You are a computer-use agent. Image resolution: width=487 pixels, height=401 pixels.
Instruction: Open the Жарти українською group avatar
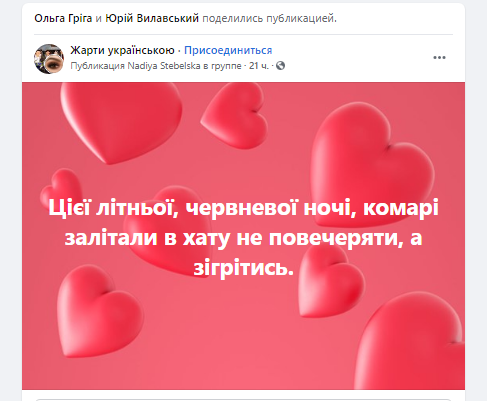pos(49,59)
